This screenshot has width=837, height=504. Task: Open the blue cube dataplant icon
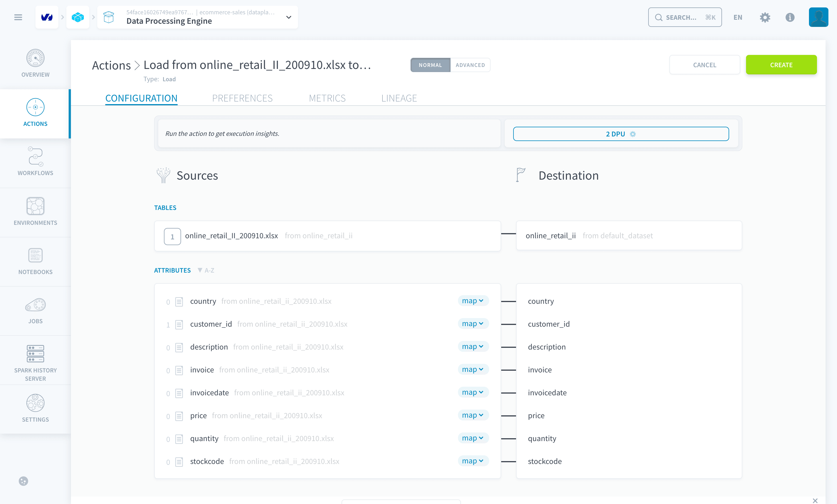[78, 17]
